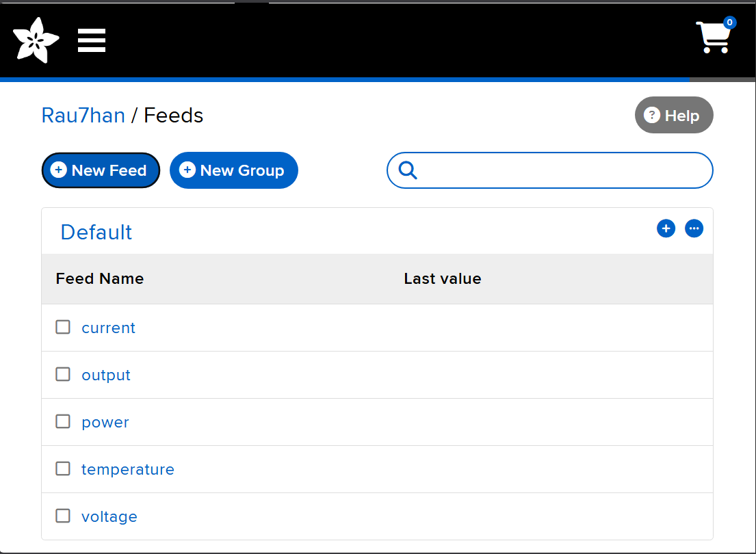Open the hamburger navigation menu
Screen dimensions: 756x554
pos(92,40)
